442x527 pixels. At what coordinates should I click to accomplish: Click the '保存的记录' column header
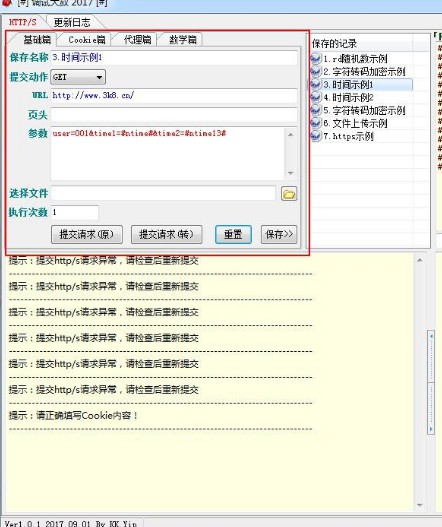tap(361, 43)
